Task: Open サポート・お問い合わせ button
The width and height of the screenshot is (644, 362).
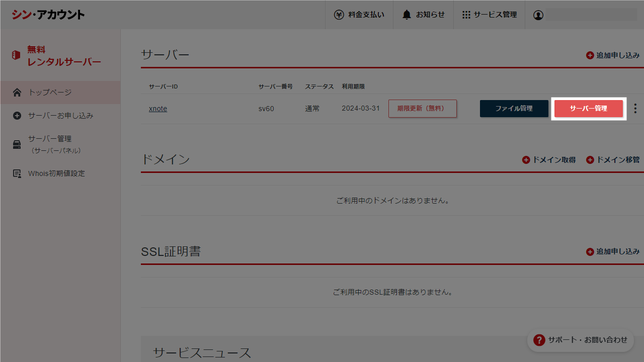Action: coord(580,340)
